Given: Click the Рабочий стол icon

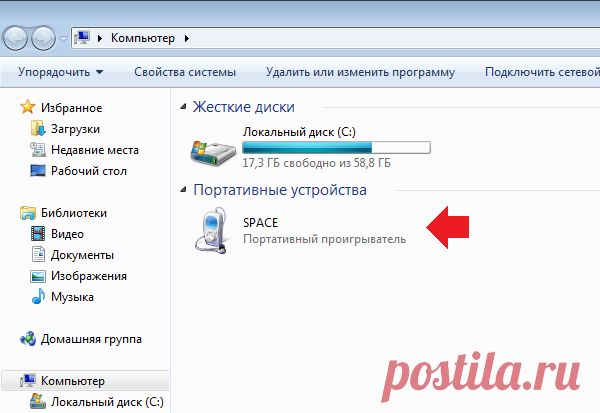Looking at the screenshot, I should [38, 170].
